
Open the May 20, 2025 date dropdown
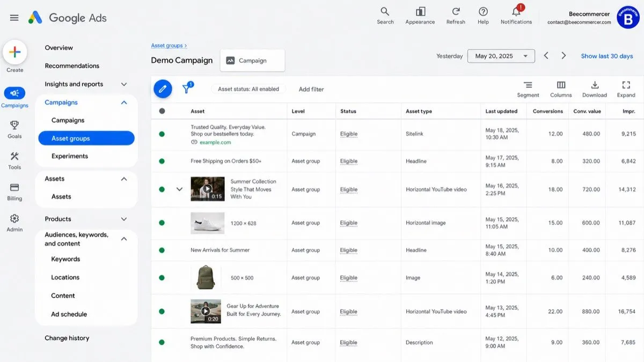501,56
